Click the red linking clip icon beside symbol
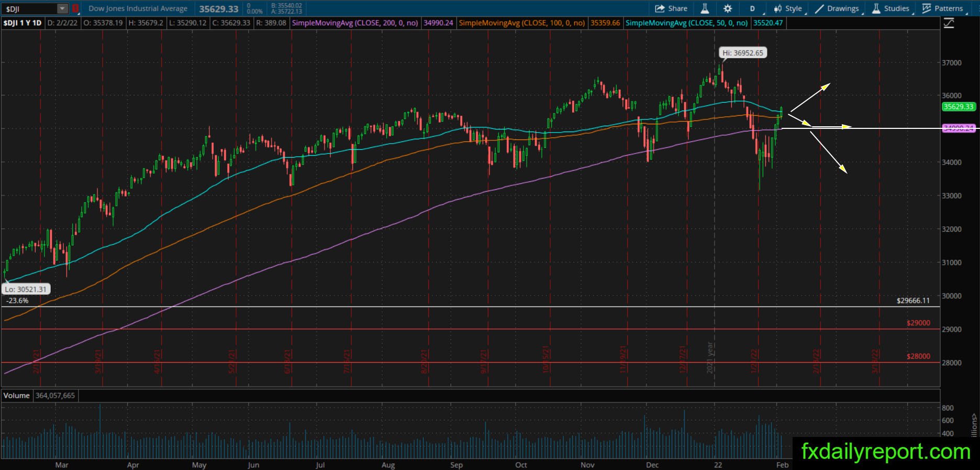 coord(75,8)
